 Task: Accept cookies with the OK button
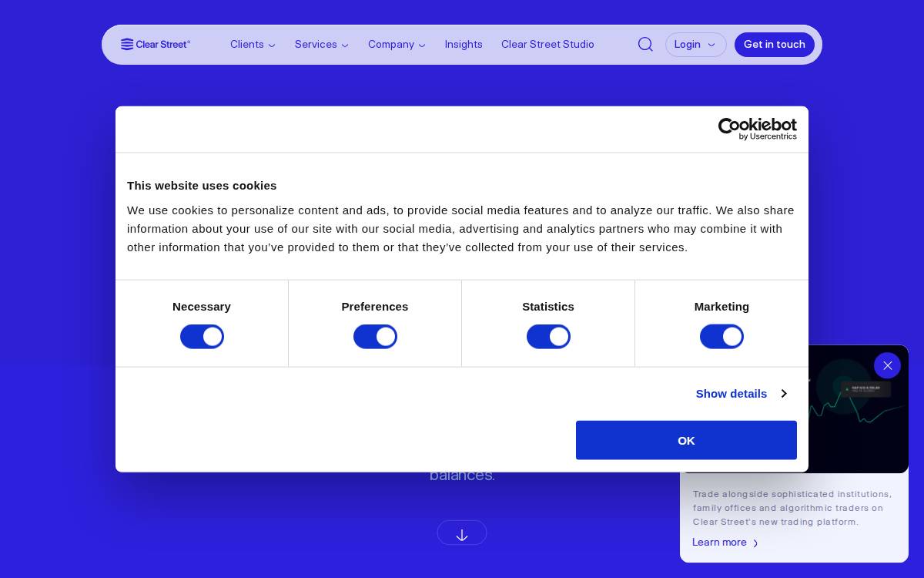(x=686, y=440)
